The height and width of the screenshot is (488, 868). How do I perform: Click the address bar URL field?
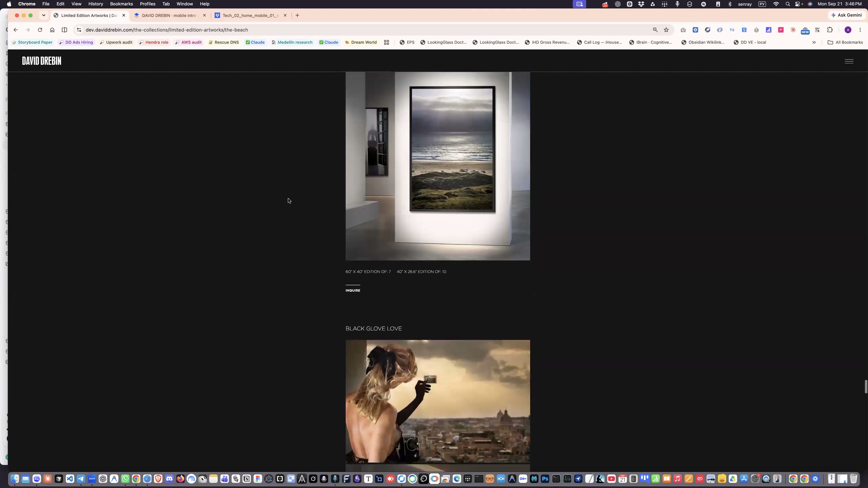tap(366, 30)
